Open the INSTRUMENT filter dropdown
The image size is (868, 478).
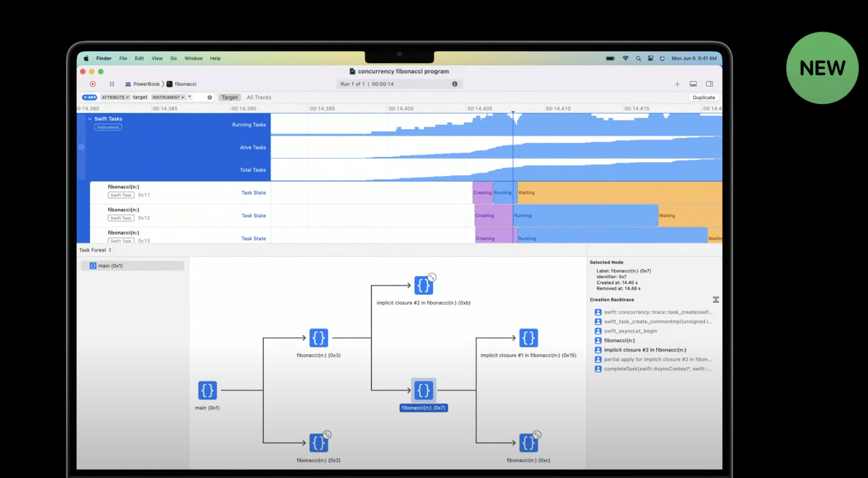click(x=168, y=97)
